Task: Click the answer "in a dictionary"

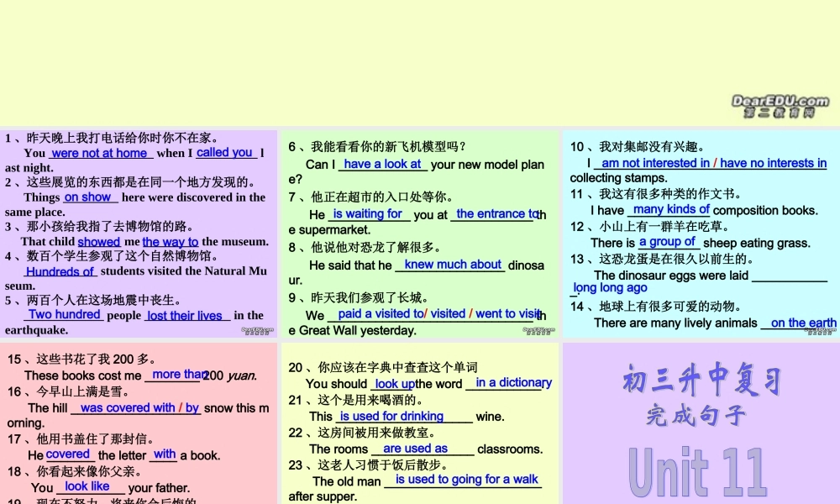Action: 514,382
